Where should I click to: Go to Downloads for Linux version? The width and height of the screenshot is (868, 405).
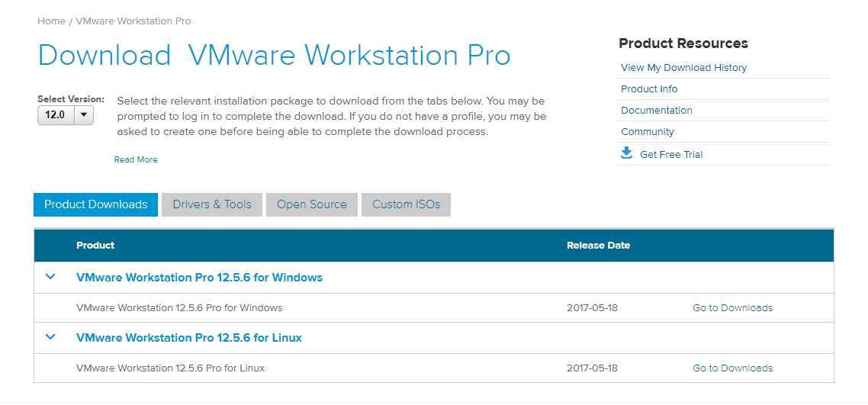732,368
